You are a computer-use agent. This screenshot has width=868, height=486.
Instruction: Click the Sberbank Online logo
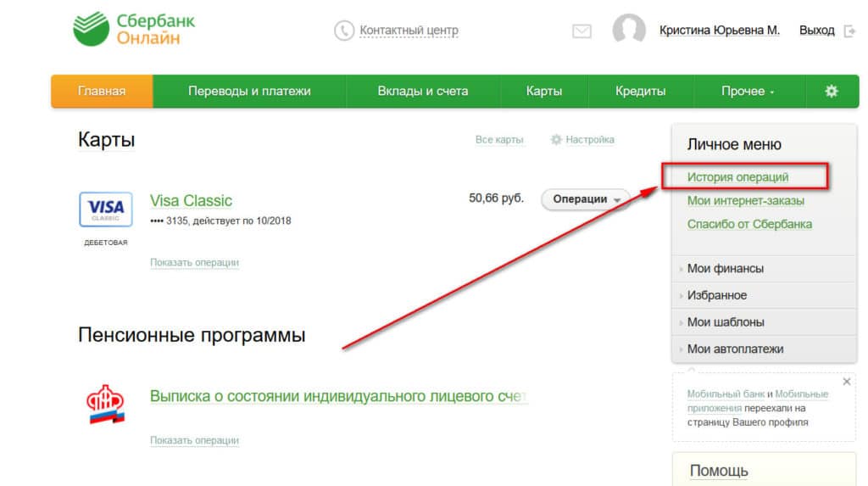[134, 30]
